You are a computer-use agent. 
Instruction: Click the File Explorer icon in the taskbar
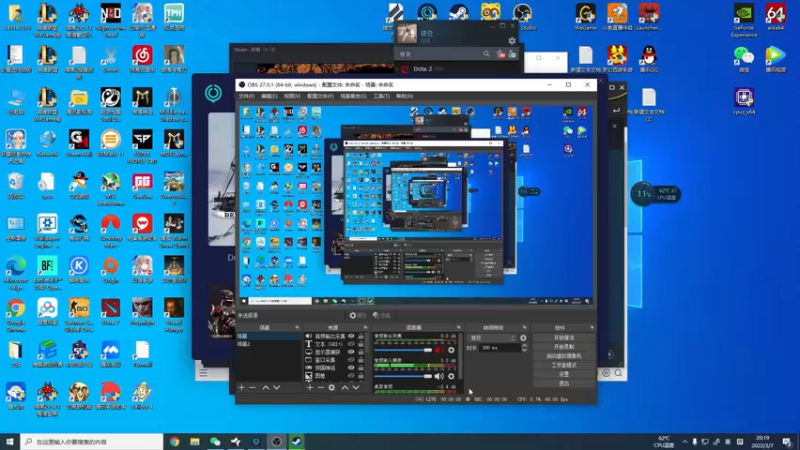pyautogui.click(x=195, y=441)
